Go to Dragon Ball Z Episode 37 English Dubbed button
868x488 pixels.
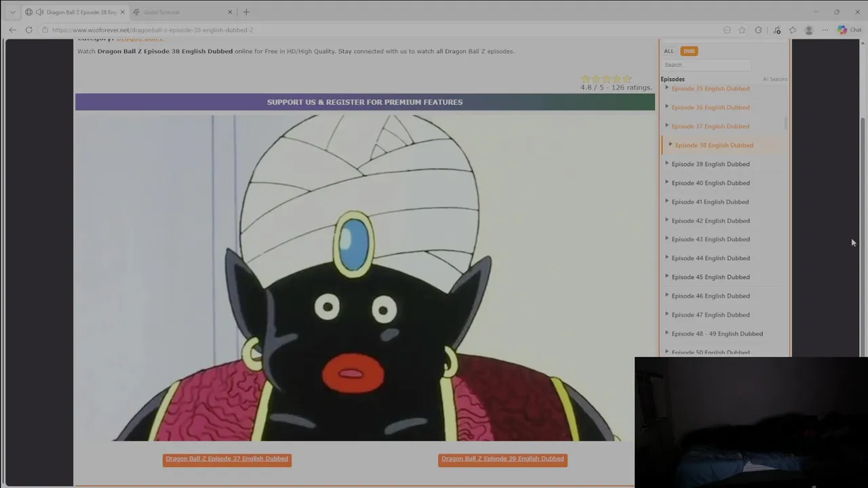coord(227,460)
